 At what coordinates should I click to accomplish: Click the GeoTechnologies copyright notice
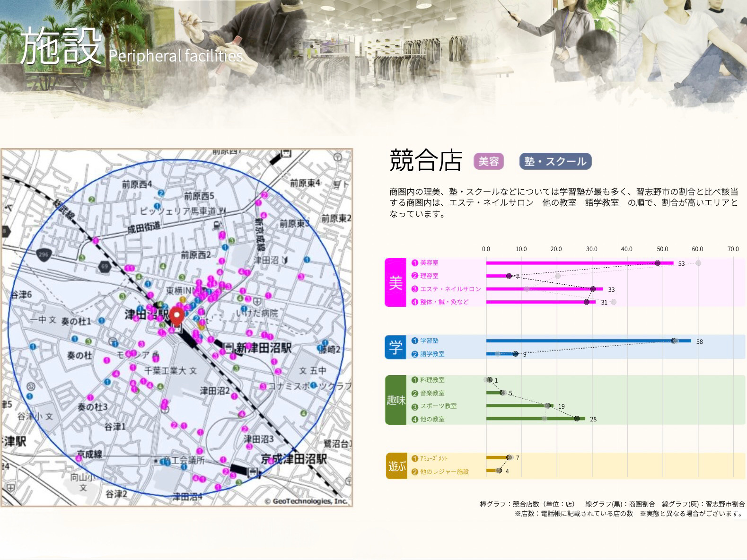click(306, 501)
